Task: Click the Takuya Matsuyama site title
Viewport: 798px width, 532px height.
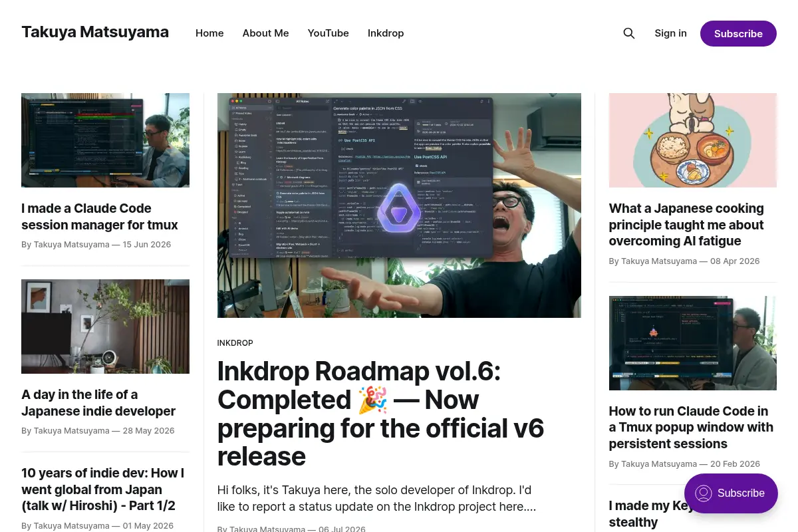Action: pyautogui.click(x=95, y=32)
